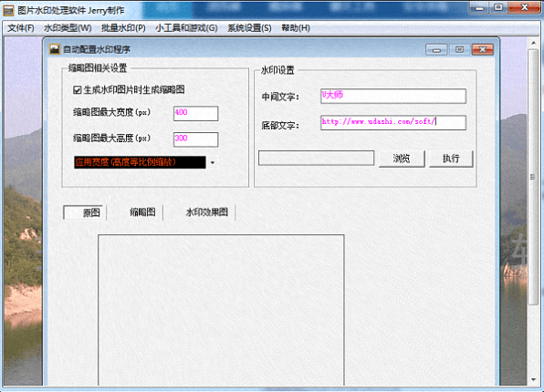The height and width of the screenshot is (392, 544).
Task: Open the 系统设置(S) menu
Action: pyautogui.click(x=249, y=28)
